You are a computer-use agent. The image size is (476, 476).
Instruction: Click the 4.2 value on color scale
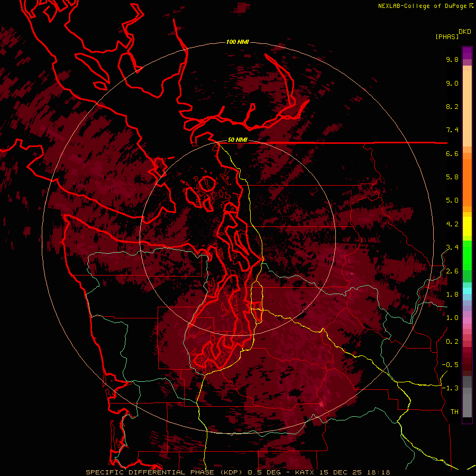click(x=452, y=224)
